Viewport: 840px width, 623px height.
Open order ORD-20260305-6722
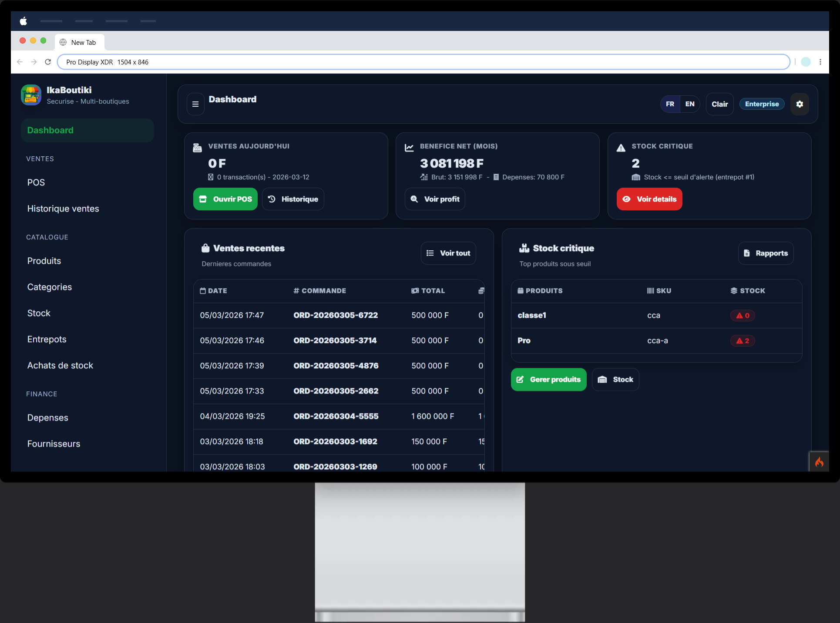click(x=336, y=315)
